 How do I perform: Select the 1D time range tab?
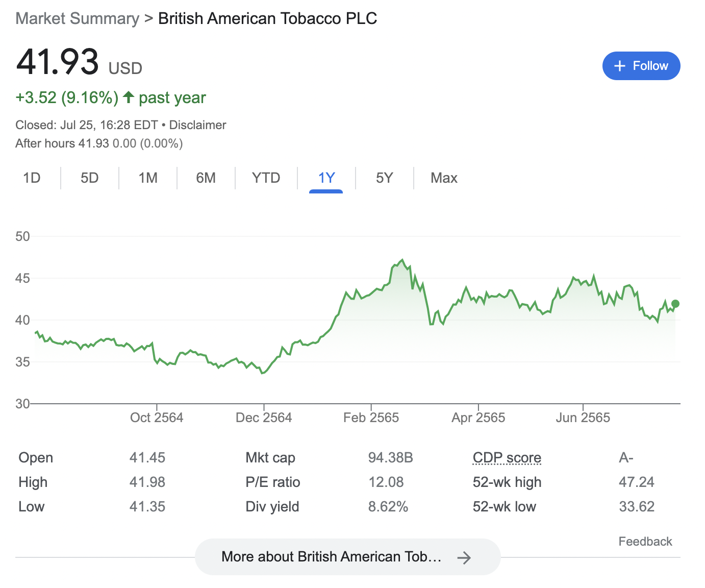pyautogui.click(x=32, y=178)
